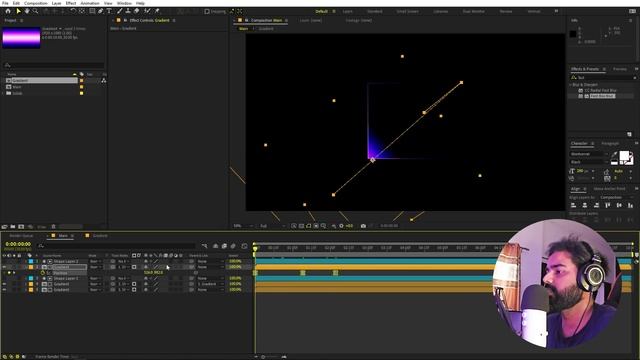Open the Align Layers To Composition dropdown
This screenshot has height=360, width=640.
click(616, 197)
